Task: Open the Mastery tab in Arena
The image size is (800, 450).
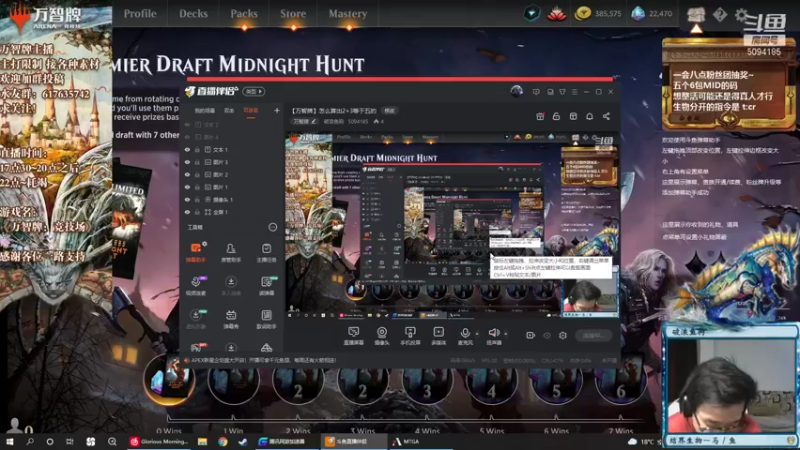Action: [348, 14]
